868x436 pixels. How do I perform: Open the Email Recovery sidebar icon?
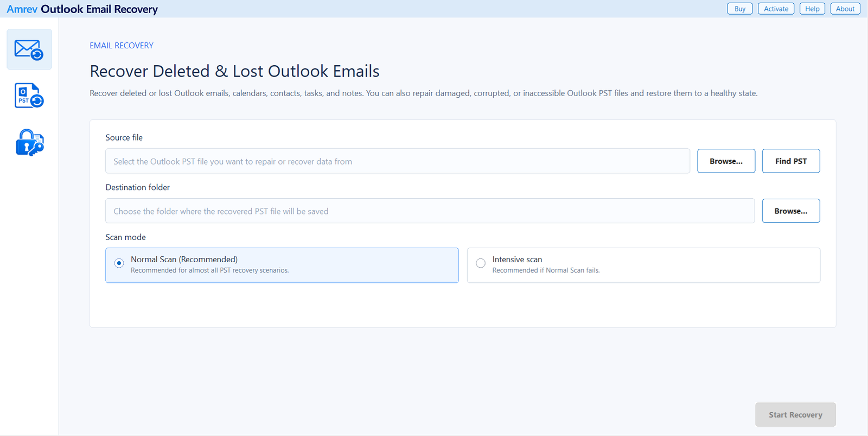[29, 49]
